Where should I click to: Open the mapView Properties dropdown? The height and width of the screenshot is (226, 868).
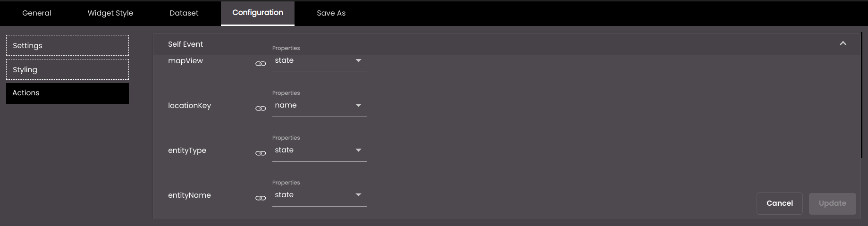coord(320,61)
